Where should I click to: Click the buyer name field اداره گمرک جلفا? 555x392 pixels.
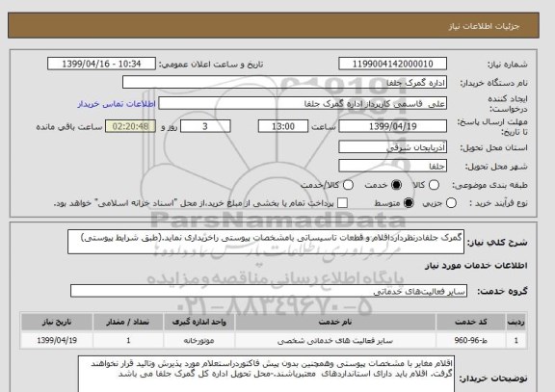[284, 83]
